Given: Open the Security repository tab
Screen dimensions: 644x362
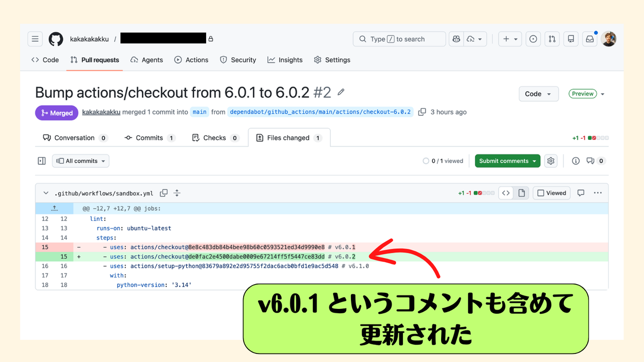Looking at the screenshot, I should [x=238, y=60].
